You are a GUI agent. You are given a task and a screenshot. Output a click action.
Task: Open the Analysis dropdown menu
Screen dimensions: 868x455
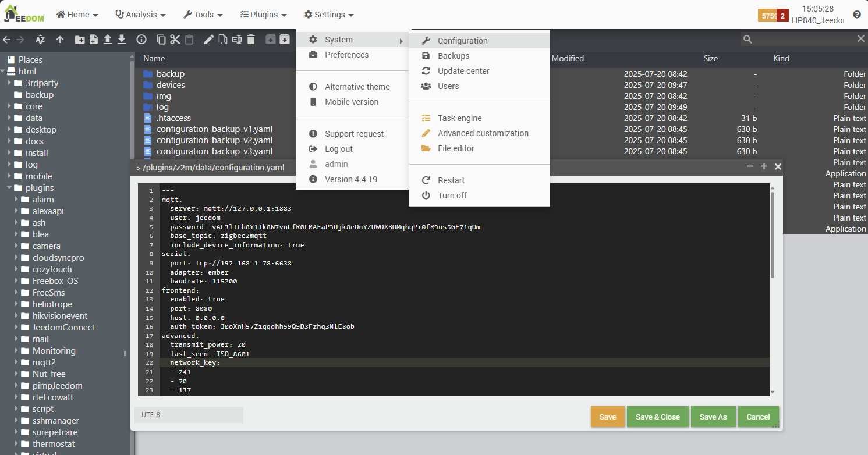tap(140, 15)
